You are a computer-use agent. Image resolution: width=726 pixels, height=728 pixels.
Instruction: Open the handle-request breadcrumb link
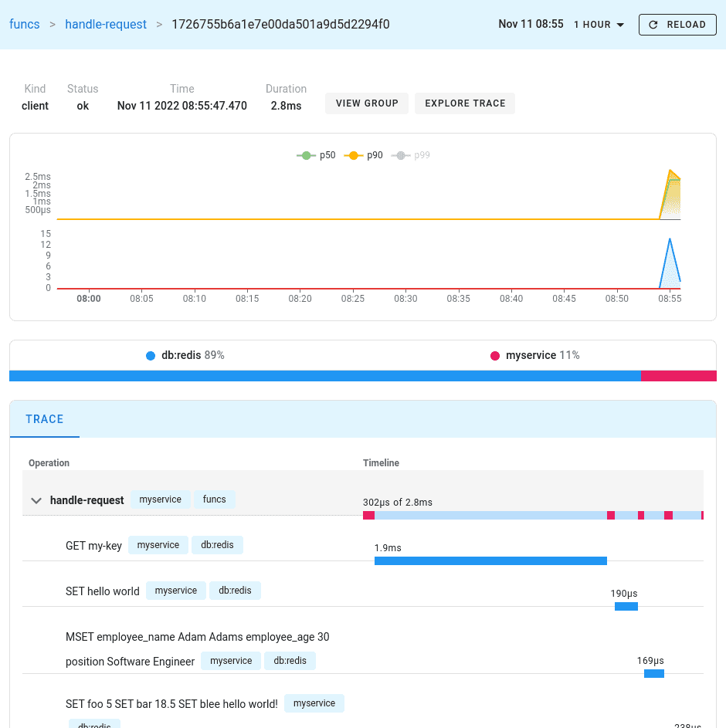(106, 25)
